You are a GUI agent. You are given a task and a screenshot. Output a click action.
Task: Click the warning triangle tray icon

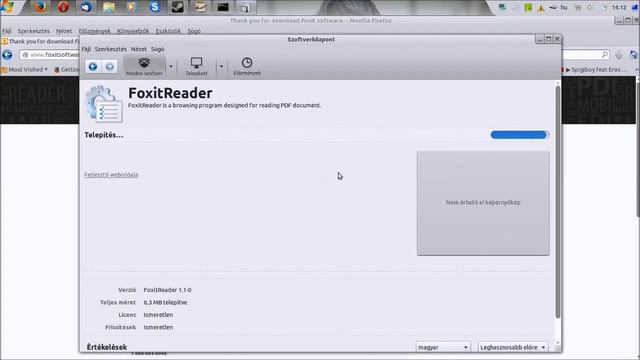pyautogui.click(x=541, y=8)
